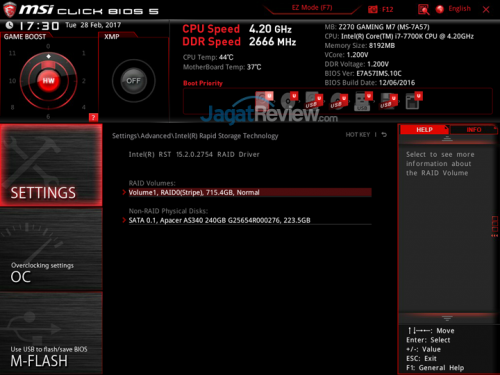This screenshot has height=375, width=500.
Task: Click the RAID Volumes: heading
Action: [x=152, y=183]
